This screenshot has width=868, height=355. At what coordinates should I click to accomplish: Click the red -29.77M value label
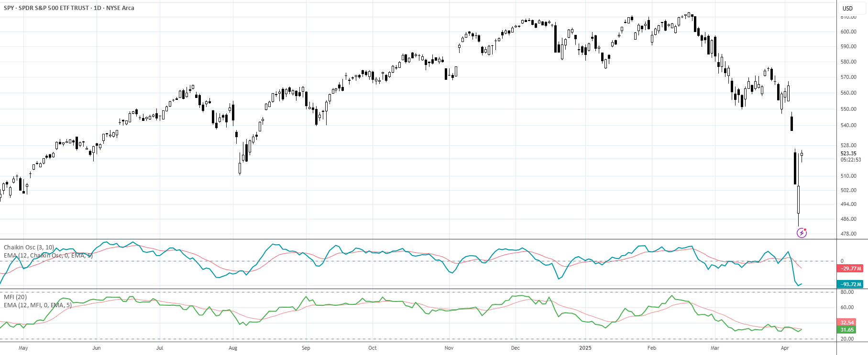coord(850,269)
